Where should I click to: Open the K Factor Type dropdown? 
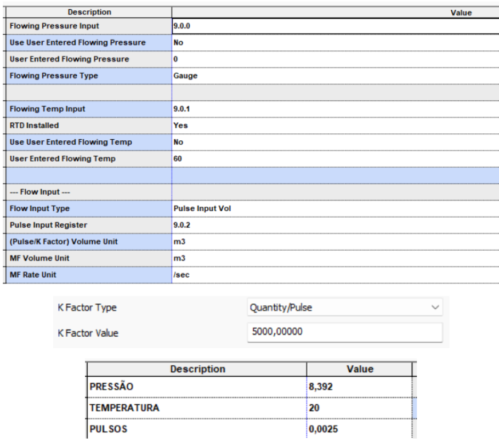(x=345, y=307)
